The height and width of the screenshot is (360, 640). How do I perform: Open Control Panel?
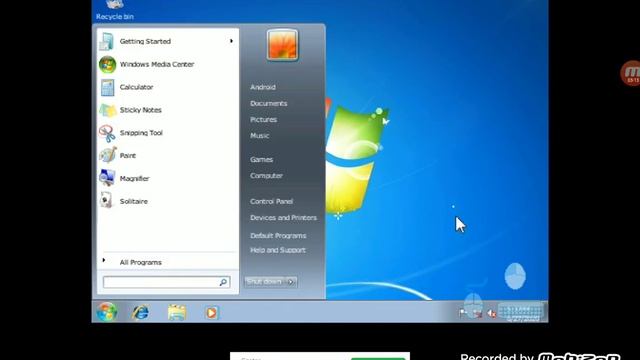[271, 202]
